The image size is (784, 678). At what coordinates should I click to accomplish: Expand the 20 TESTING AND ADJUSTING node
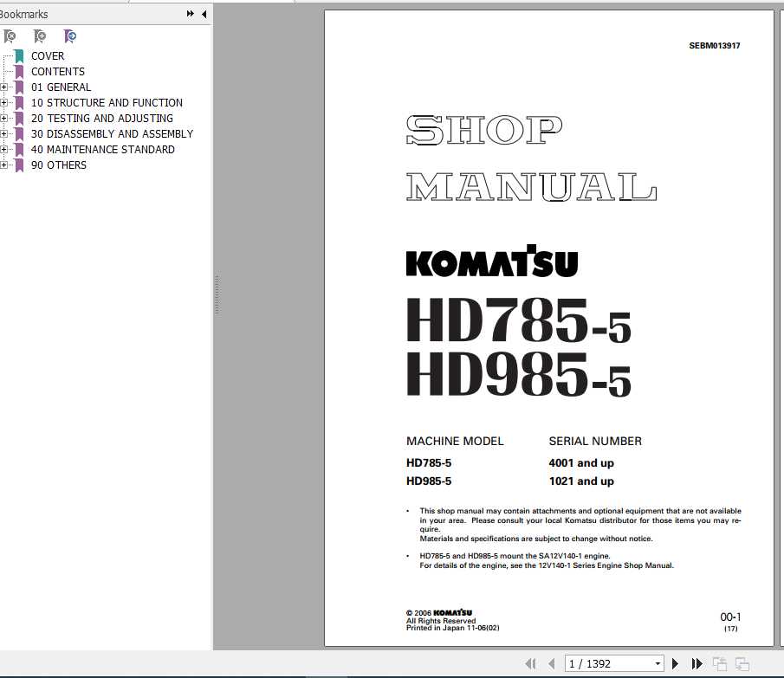click(3, 119)
